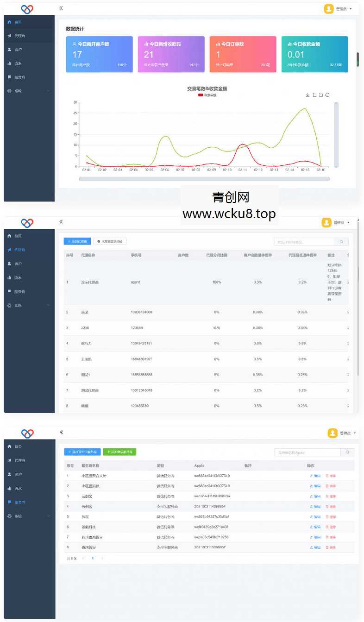Click phone number 13012345678 in the agent table
This screenshot has height=622, width=364.
pyautogui.click(x=142, y=390)
